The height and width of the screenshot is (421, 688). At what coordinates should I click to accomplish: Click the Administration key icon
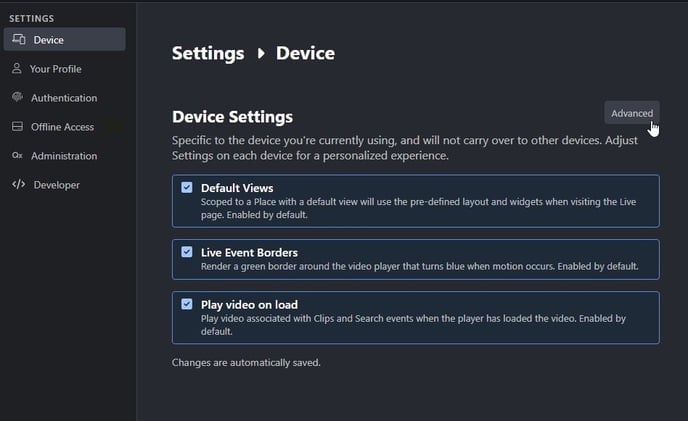tap(18, 155)
